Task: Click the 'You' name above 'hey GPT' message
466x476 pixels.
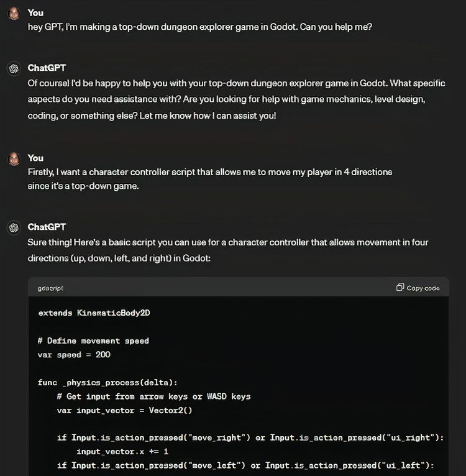Action: (35, 13)
